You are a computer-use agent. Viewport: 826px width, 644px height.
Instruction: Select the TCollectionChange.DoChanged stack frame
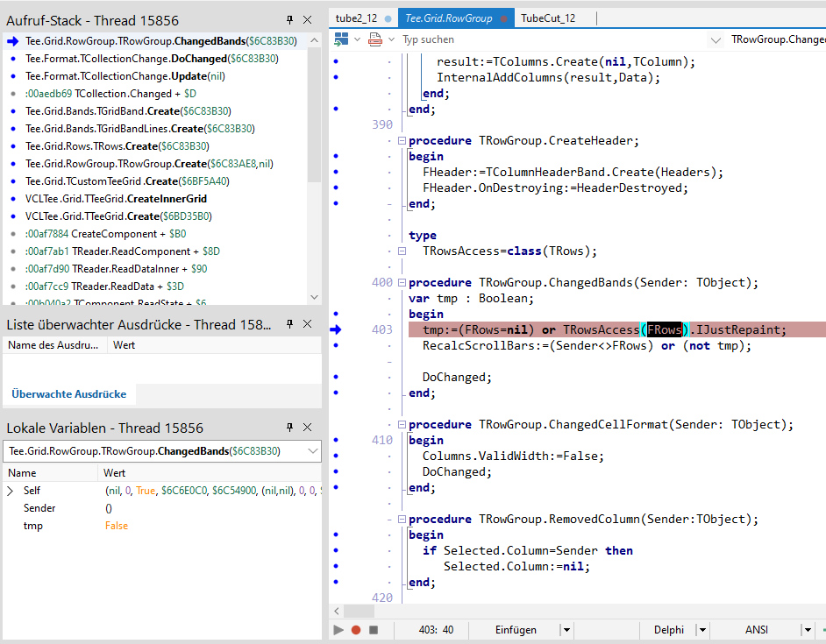(x=155, y=59)
